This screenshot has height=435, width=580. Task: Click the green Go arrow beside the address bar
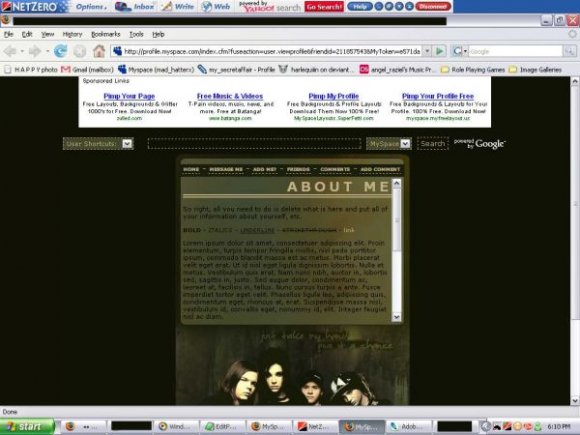pyautogui.click(x=440, y=51)
